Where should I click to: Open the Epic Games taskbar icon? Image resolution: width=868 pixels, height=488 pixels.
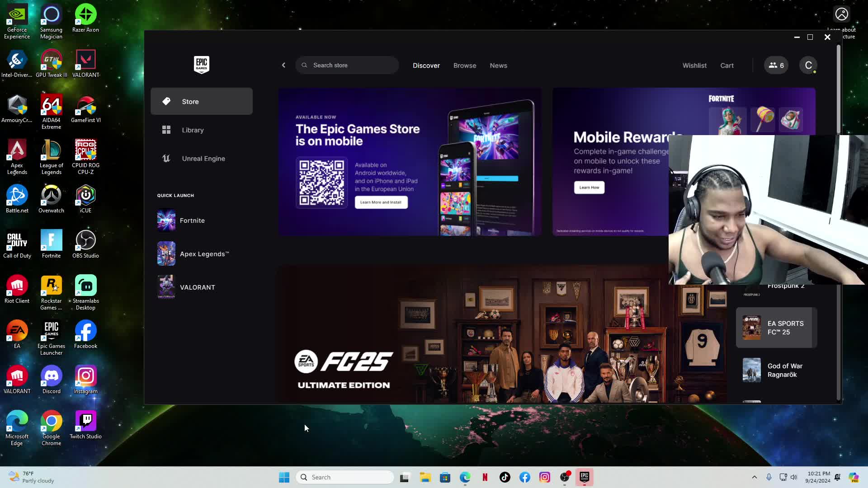pos(584,477)
